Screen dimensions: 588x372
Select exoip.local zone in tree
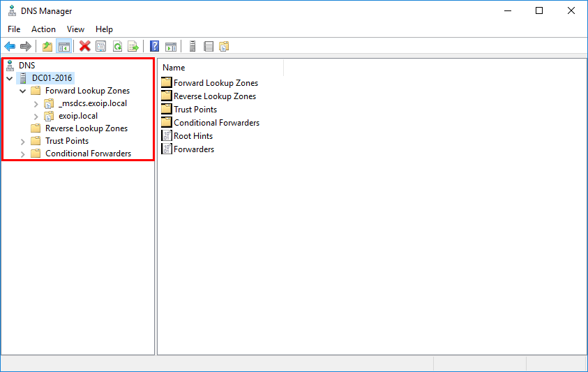78,116
